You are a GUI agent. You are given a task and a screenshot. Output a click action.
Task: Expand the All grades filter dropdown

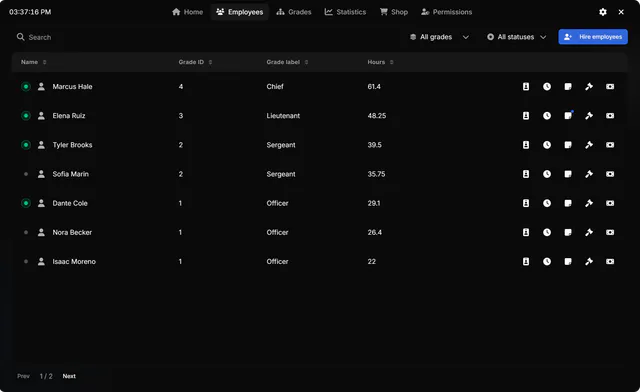click(x=439, y=37)
